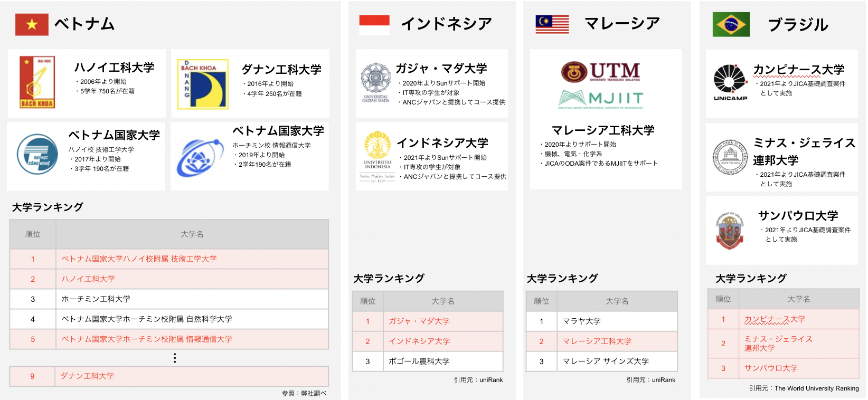Viewport: 868px width, 400px height.
Task: Click the ベトナム国家大学 heading of the ハノイ校 card
Action: pos(114,135)
